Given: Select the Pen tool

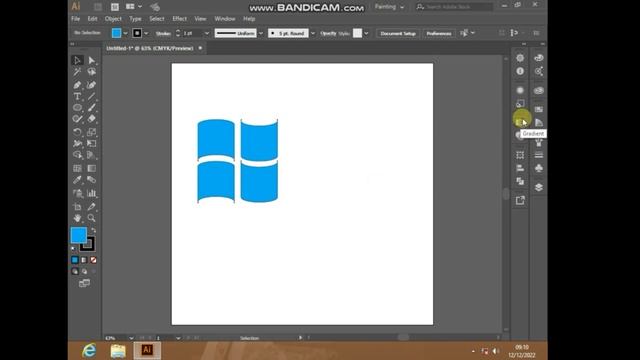Looking at the screenshot, I should [77, 85].
